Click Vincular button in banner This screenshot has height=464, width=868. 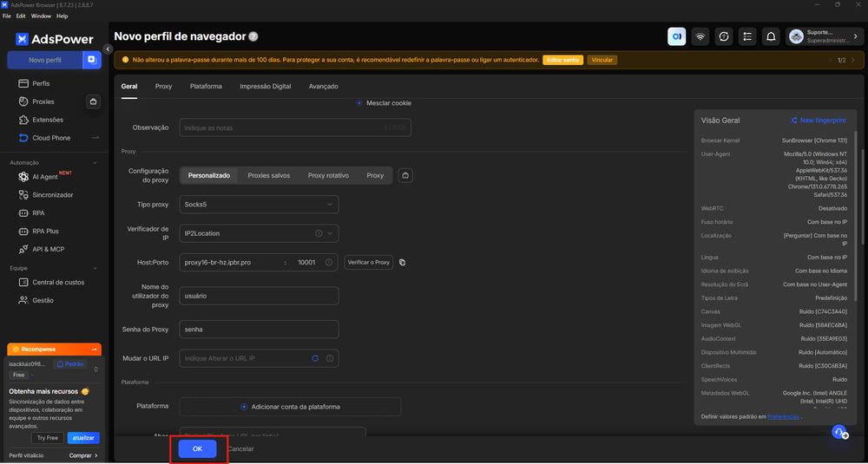click(x=602, y=60)
